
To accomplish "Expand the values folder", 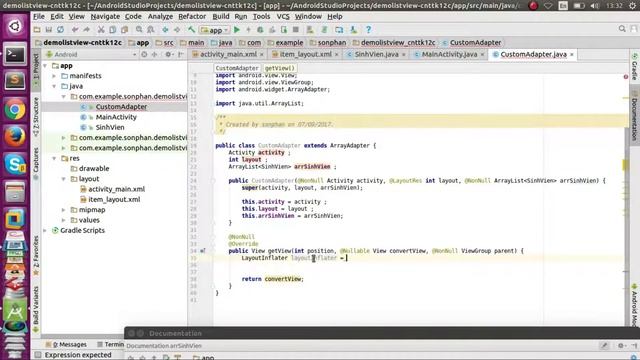I will coord(64,220).
